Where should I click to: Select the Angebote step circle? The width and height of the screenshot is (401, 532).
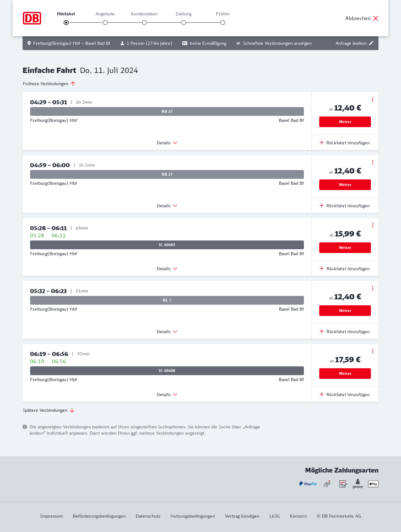point(105,23)
